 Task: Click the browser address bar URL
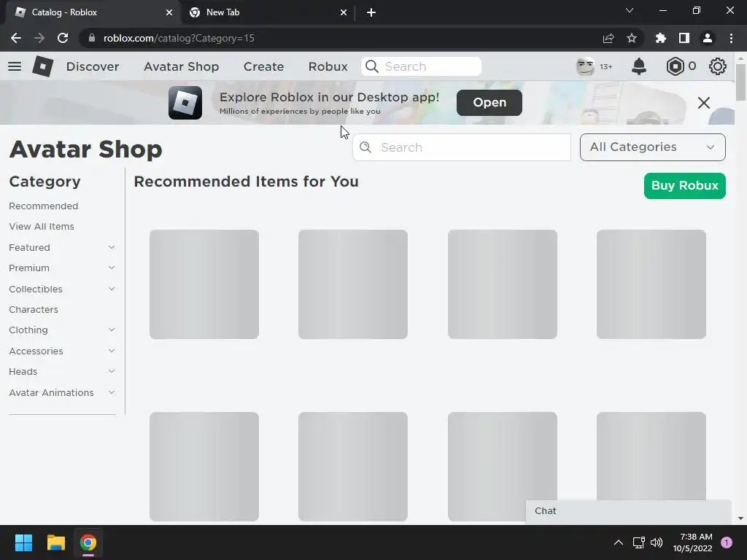179,38
